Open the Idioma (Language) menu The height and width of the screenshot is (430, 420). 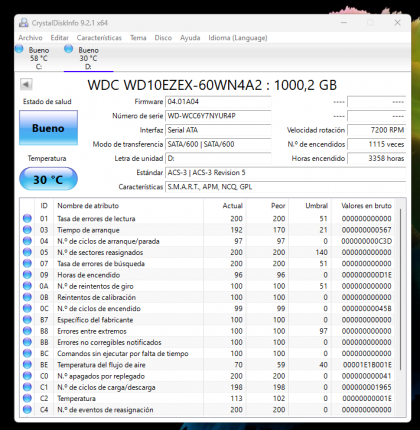(238, 38)
